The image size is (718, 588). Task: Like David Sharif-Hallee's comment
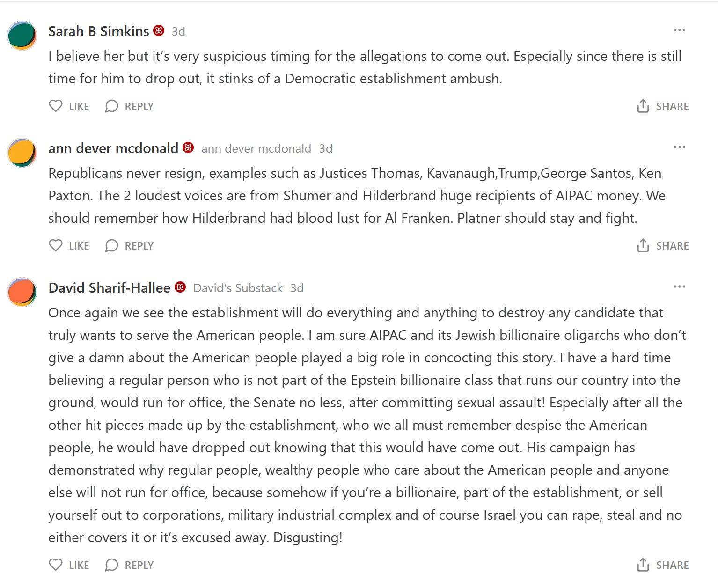click(69, 565)
